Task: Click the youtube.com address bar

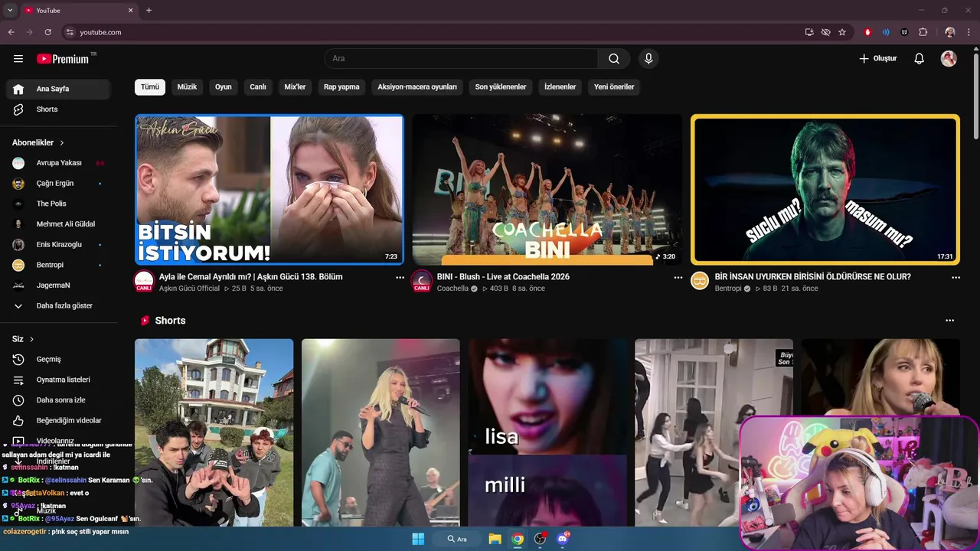Action: [429, 32]
